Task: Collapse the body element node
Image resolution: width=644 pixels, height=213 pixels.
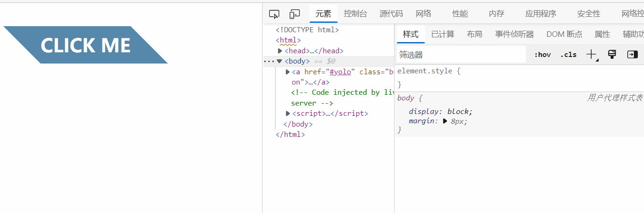Action: click(279, 61)
